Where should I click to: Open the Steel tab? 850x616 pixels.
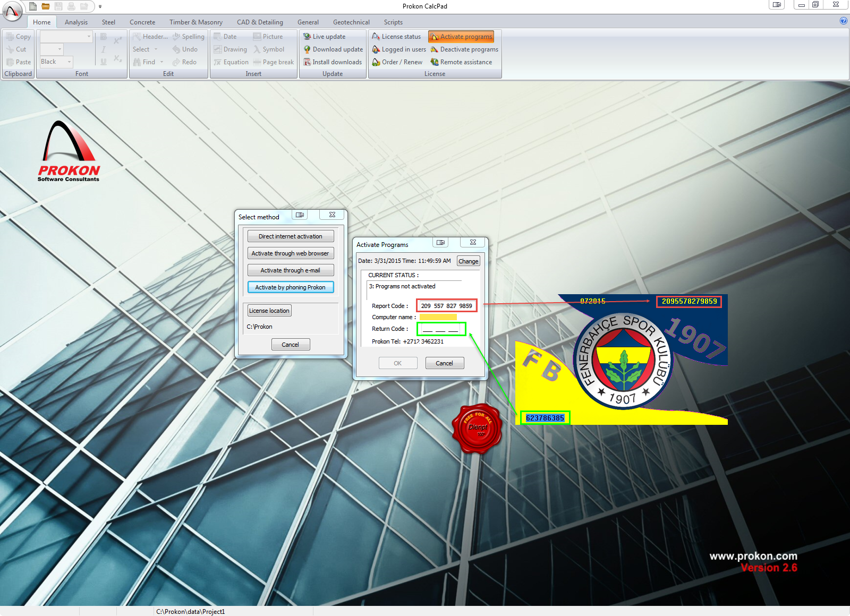(x=108, y=22)
